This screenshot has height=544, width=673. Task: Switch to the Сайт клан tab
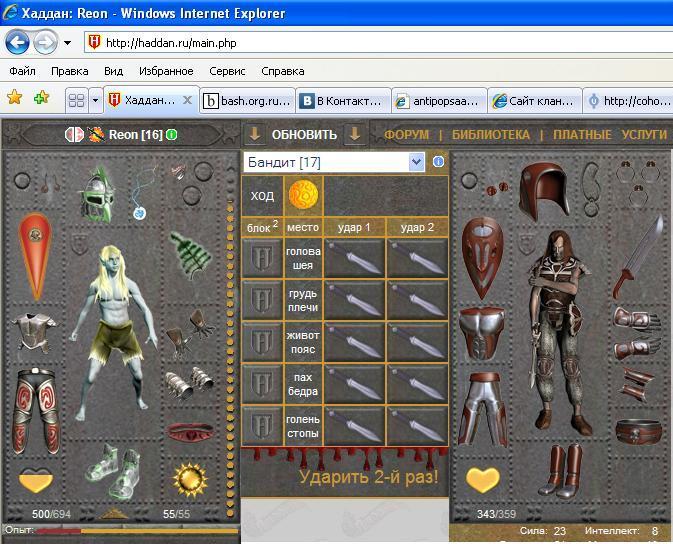pos(535,101)
